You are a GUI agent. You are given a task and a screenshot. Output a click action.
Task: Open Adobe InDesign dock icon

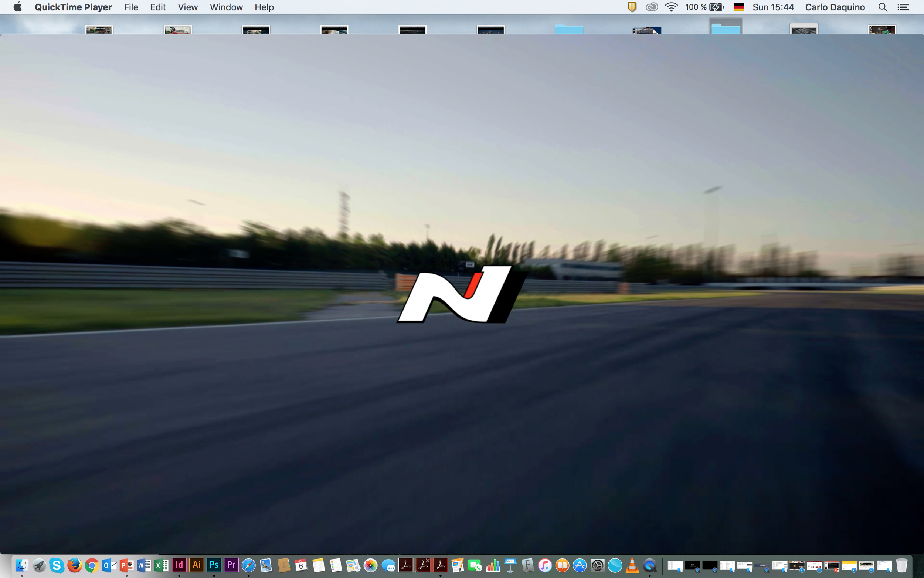179,565
